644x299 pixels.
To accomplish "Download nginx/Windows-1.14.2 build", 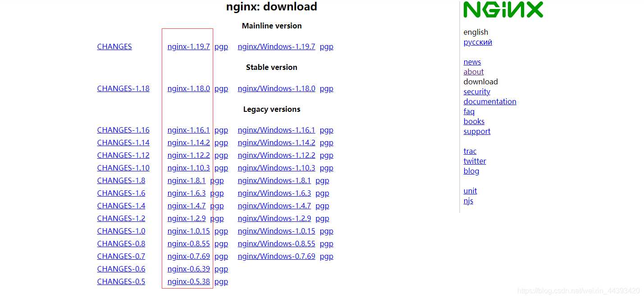I will pos(276,143).
